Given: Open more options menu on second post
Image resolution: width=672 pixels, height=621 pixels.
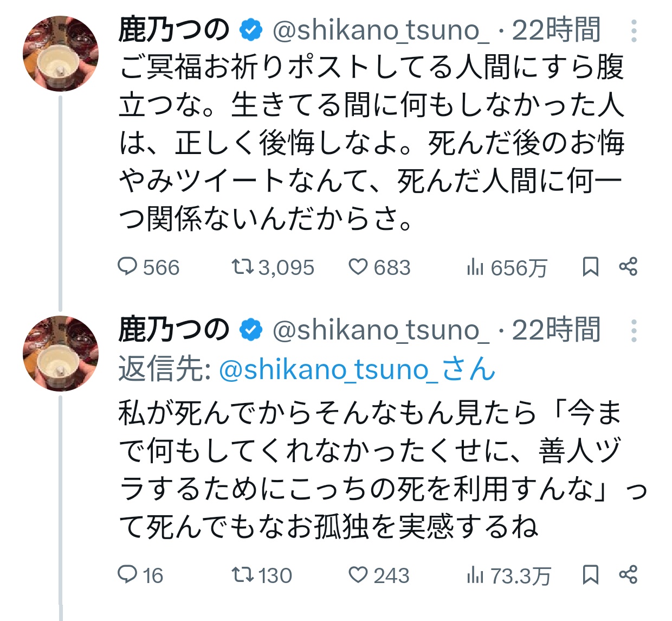Looking at the screenshot, I should click(634, 331).
